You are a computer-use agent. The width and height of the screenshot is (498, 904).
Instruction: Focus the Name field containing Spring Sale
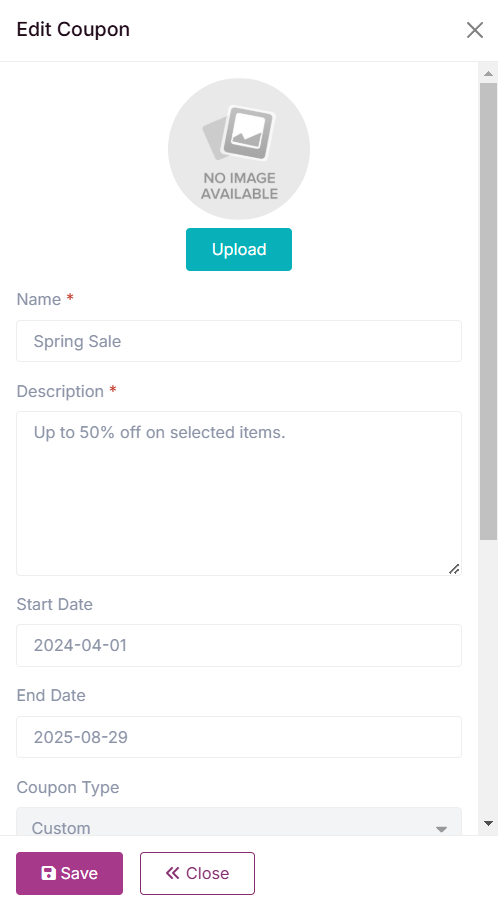pos(239,341)
